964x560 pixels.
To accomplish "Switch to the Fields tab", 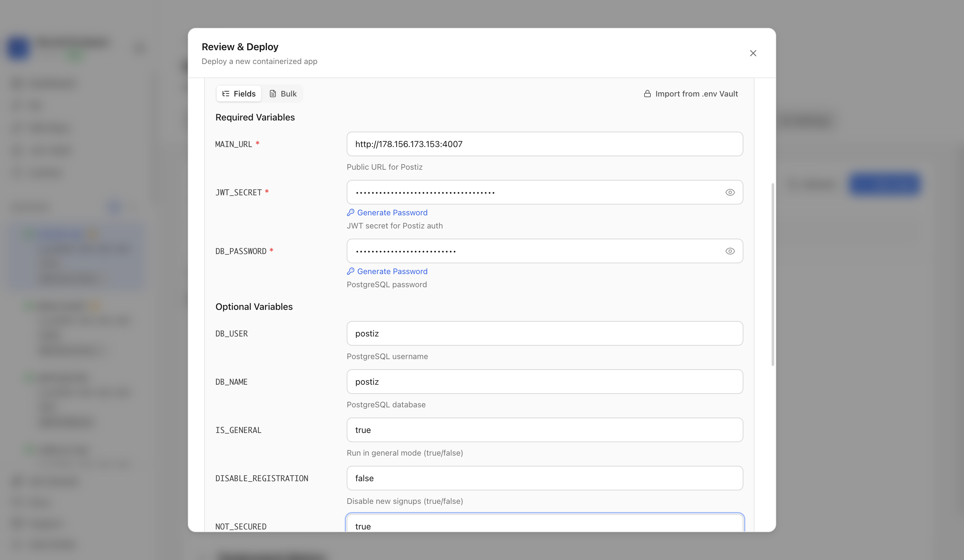I will (239, 94).
